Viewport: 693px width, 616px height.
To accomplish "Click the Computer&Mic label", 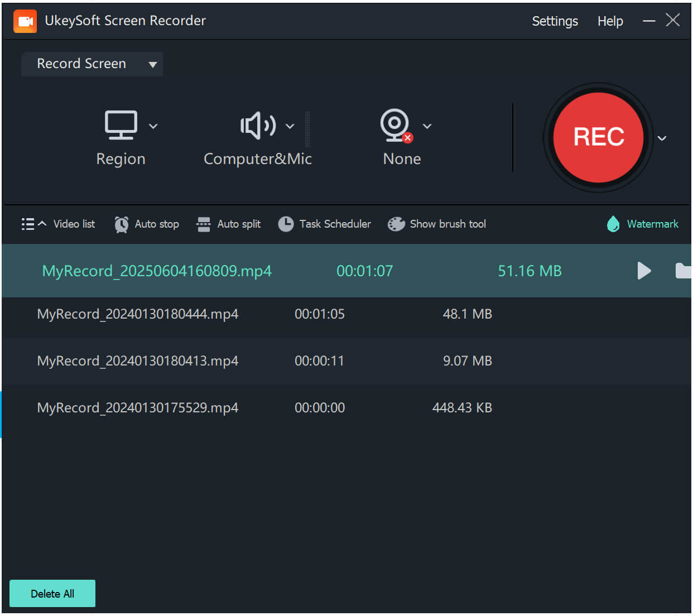I will coord(257,159).
